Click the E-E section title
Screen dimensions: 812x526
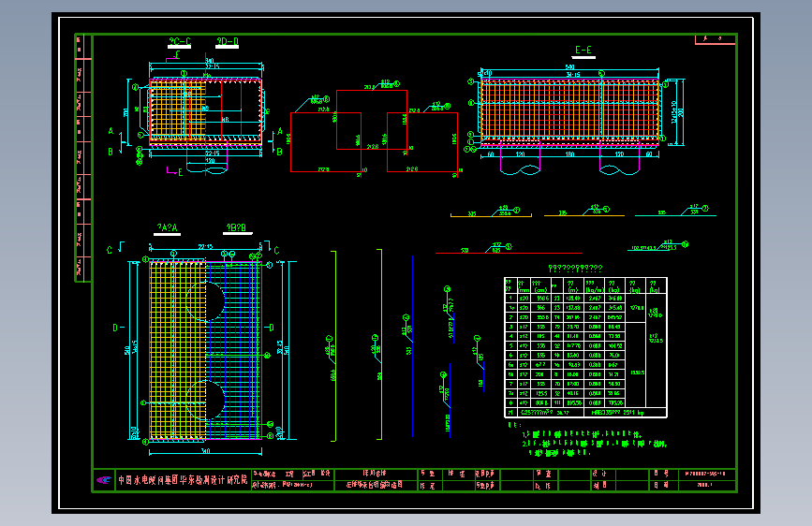point(583,51)
